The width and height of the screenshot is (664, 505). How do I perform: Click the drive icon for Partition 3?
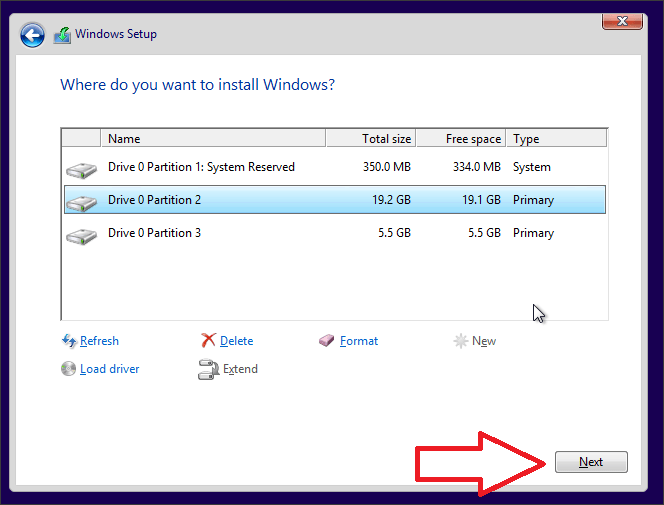(81, 236)
